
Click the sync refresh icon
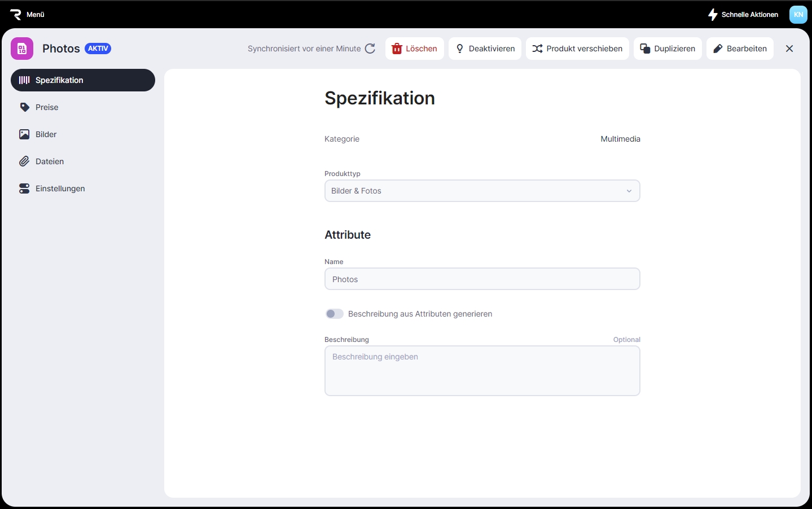(x=370, y=49)
